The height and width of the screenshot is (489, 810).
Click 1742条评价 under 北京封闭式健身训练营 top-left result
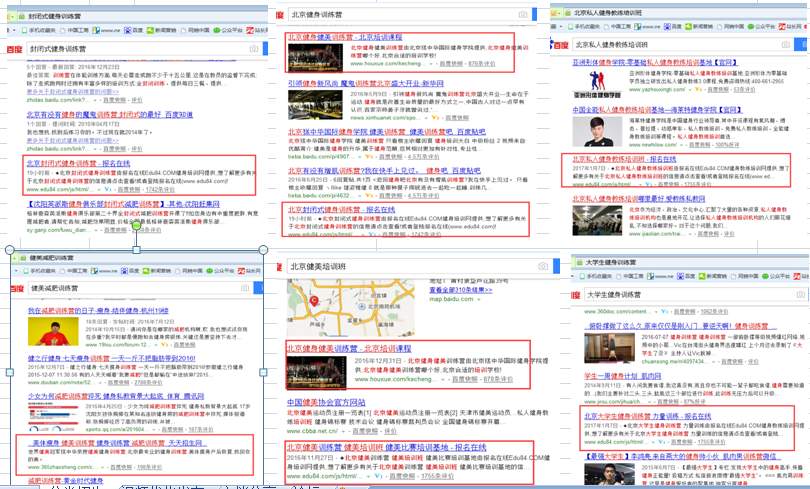pyautogui.click(x=160, y=190)
